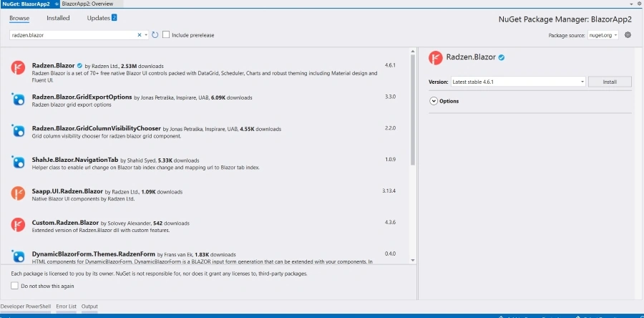Viewport: 644px width, 318px height.
Task: Click version 4.3.6 of Custom.Radzen.Blazor
Action: pos(390,222)
